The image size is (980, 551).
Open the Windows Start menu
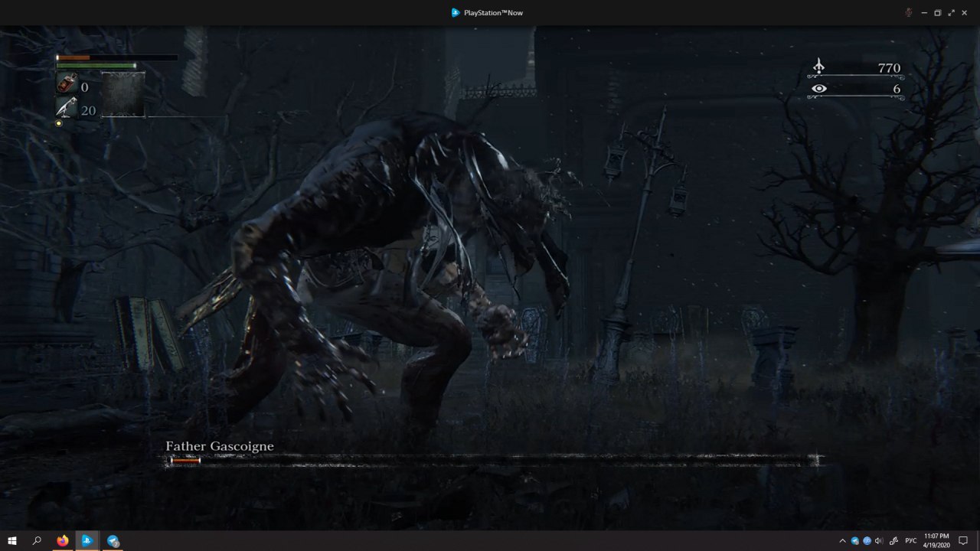12,540
